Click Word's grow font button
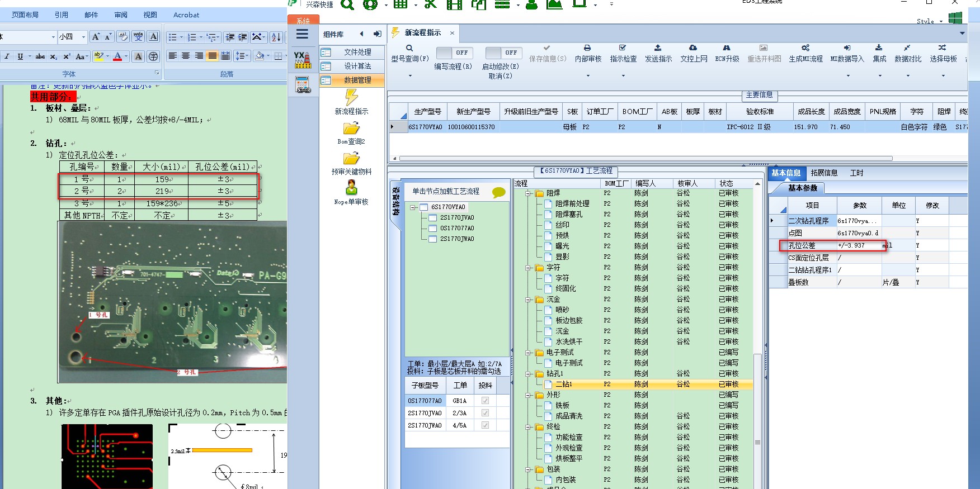The height and width of the screenshot is (489, 980). point(96,37)
